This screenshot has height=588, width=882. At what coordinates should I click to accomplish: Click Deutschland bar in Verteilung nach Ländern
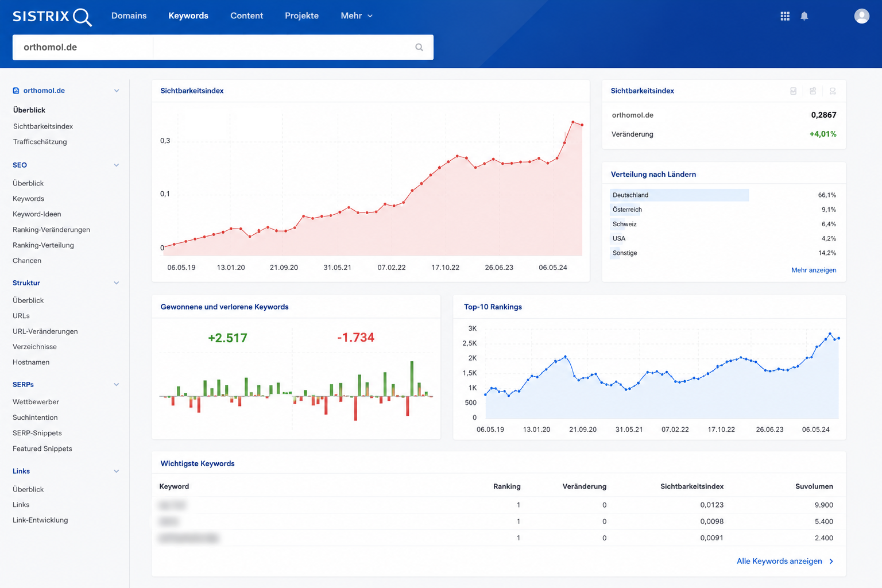[x=679, y=195]
